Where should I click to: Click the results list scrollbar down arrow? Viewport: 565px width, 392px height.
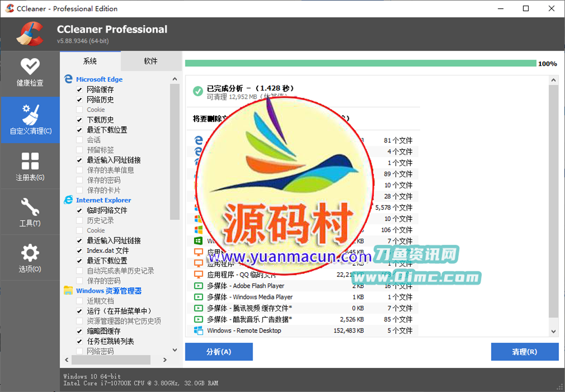[x=554, y=331]
